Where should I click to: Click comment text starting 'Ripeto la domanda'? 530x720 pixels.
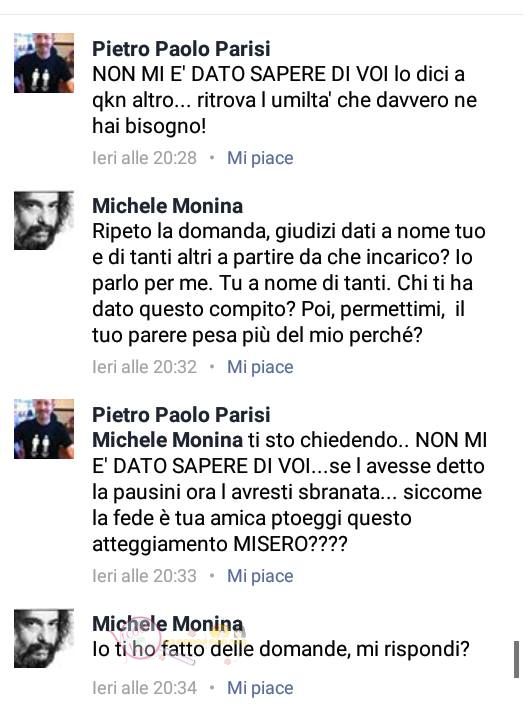289,283
